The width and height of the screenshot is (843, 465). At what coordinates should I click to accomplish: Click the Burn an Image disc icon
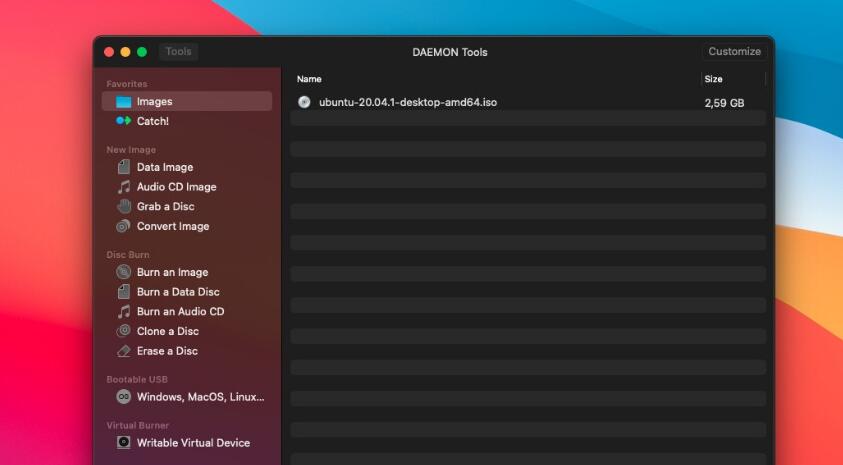(x=124, y=272)
